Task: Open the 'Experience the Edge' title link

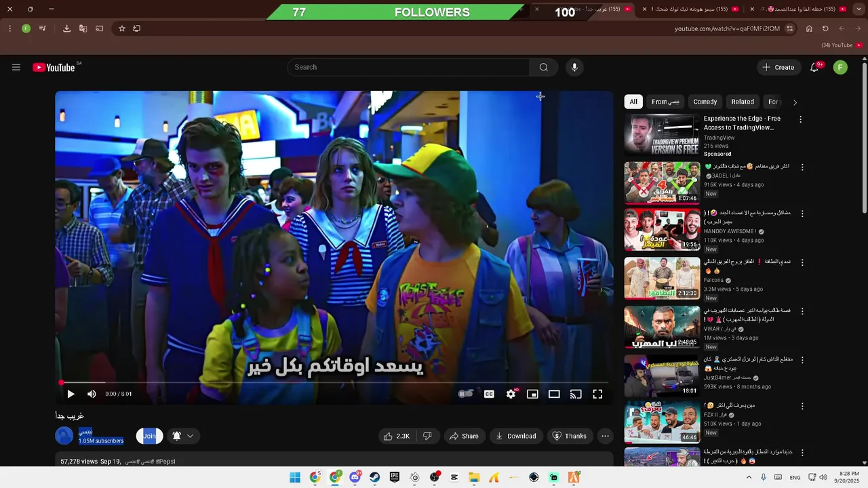Action: 742,123
